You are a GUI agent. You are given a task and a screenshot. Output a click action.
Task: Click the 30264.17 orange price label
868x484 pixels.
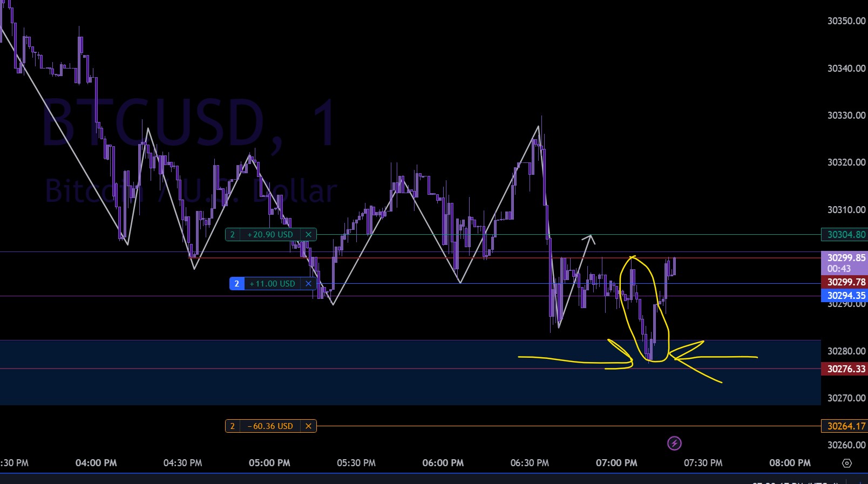pos(845,426)
